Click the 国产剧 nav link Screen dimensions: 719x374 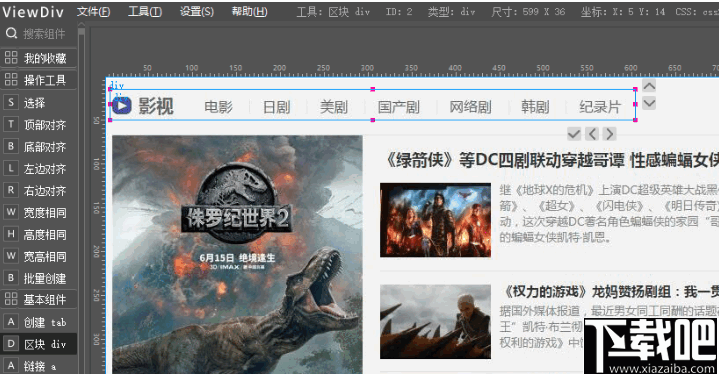(x=398, y=107)
